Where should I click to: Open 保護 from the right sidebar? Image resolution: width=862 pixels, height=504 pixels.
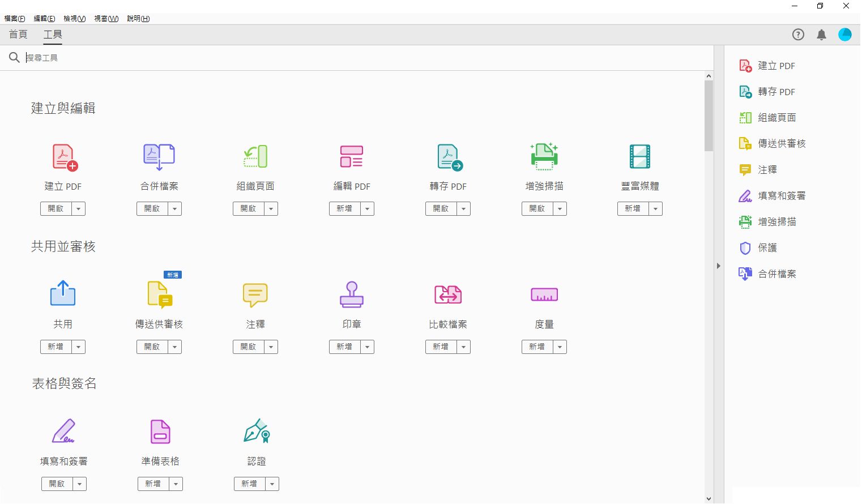tap(769, 247)
